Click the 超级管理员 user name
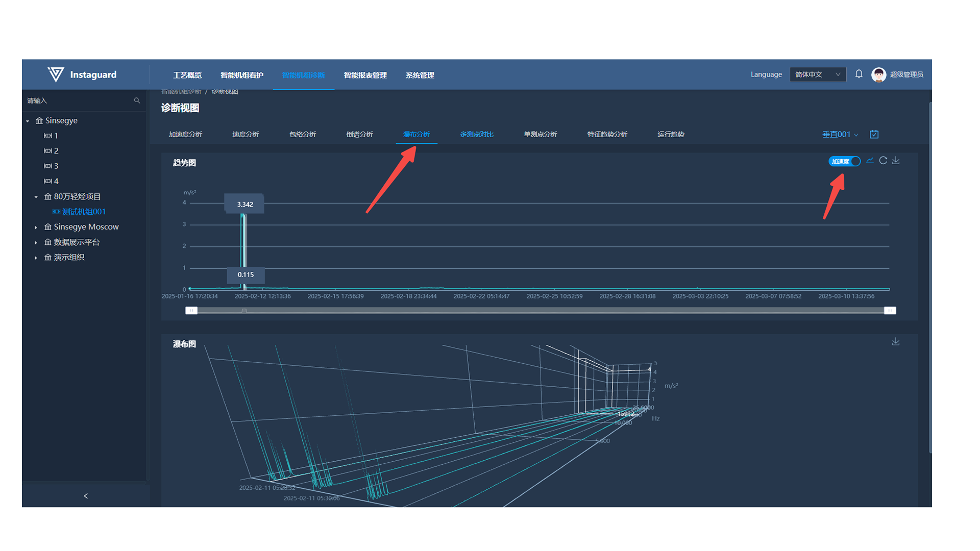This screenshot has width=980, height=551. pos(906,74)
